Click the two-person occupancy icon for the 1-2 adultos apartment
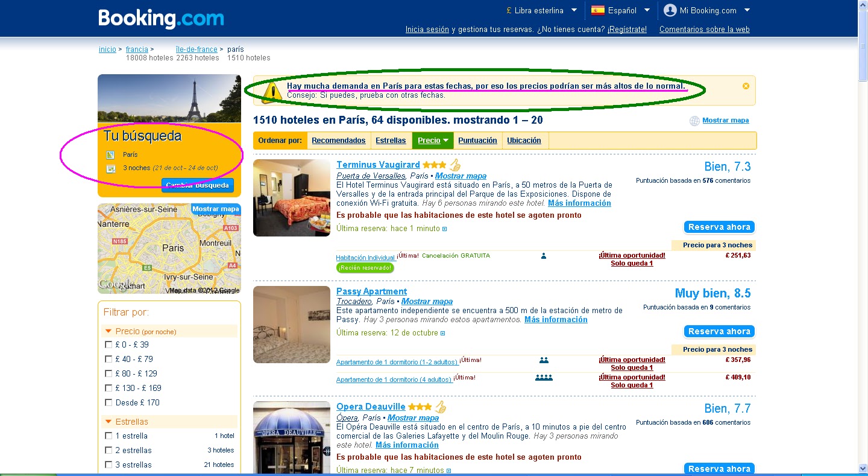Image resolution: width=868 pixels, height=476 pixels. coord(544,360)
